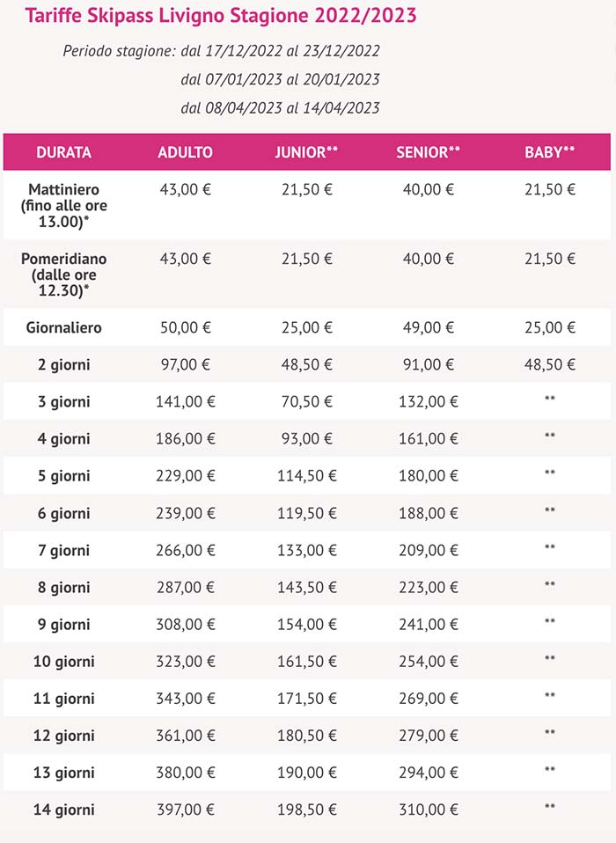Click the adult 14 giorni price 397,00 €
616x843 pixels.
[x=185, y=809]
